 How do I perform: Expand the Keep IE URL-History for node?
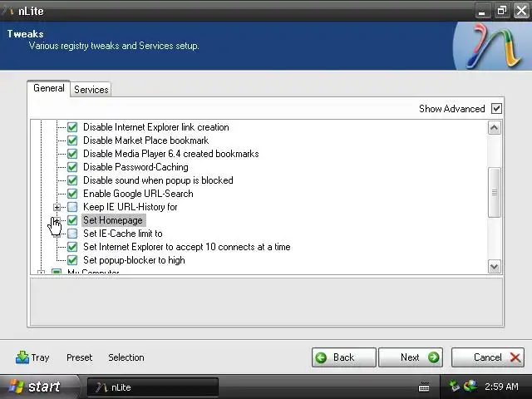(x=57, y=207)
